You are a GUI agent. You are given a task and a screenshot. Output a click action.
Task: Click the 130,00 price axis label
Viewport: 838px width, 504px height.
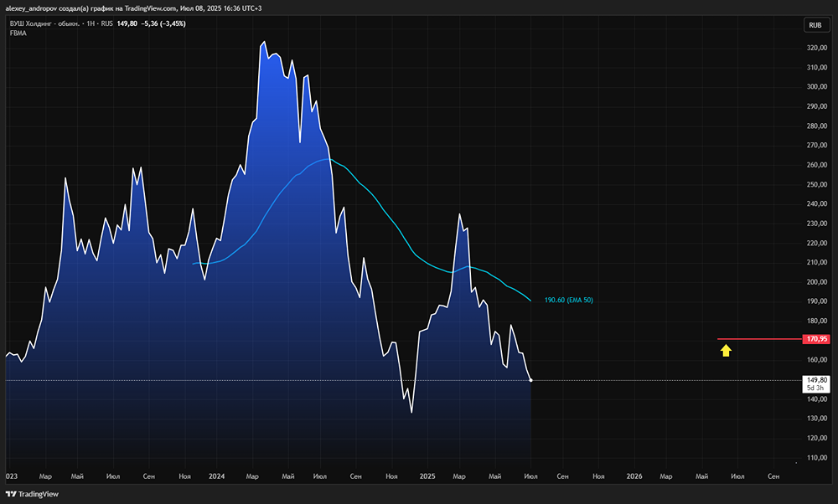[816, 419]
